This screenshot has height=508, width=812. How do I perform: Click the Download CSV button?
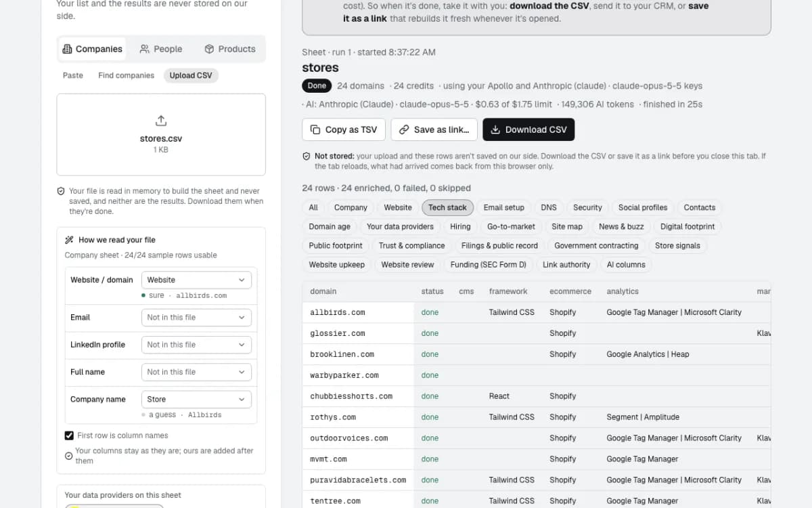[528, 129]
